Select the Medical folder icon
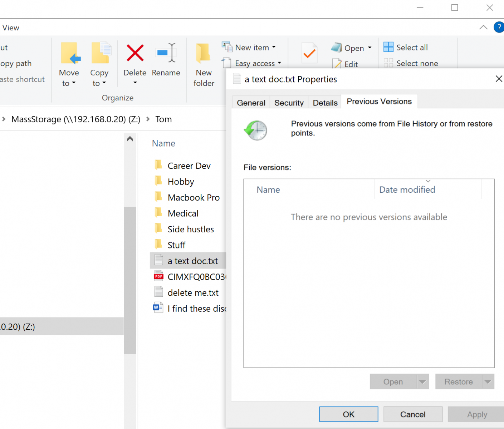504x429 pixels. tap(158, 212)
